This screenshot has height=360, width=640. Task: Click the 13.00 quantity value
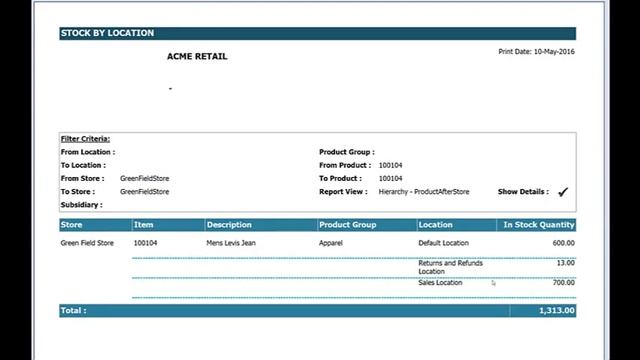point(566,263)
